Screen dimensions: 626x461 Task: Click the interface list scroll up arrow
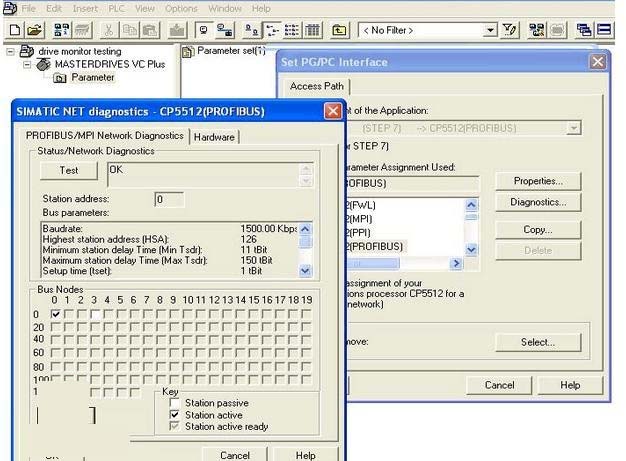click(x=471, y=205)
